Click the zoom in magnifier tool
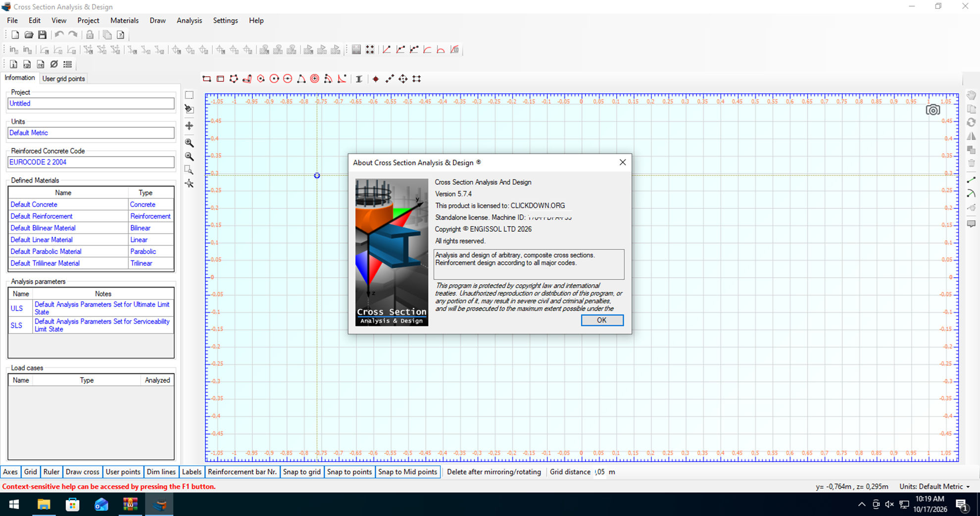The image size is (980, 516). 189,143
